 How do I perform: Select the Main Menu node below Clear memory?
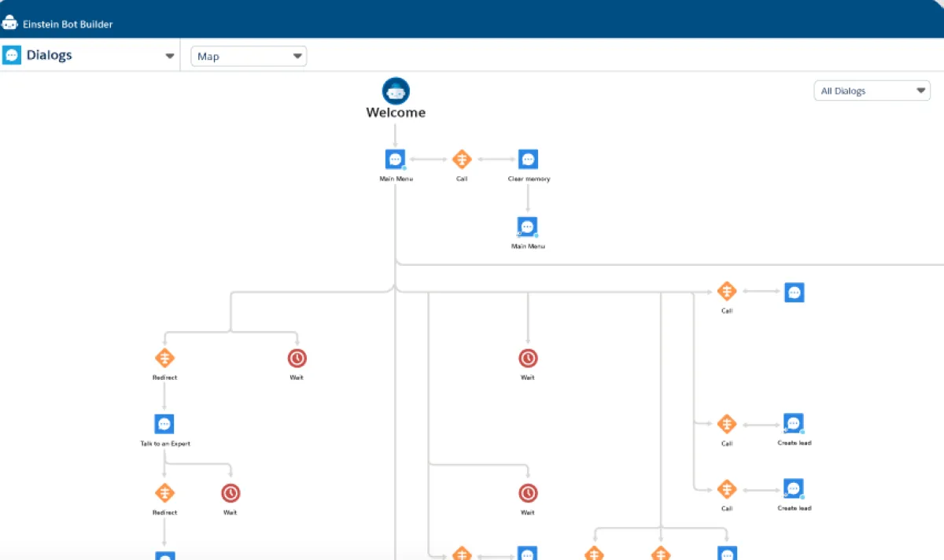click(x=528, y=227)
